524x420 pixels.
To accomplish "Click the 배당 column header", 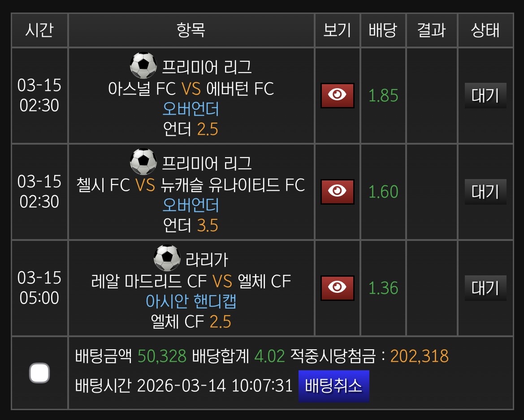I will [383, 30].
